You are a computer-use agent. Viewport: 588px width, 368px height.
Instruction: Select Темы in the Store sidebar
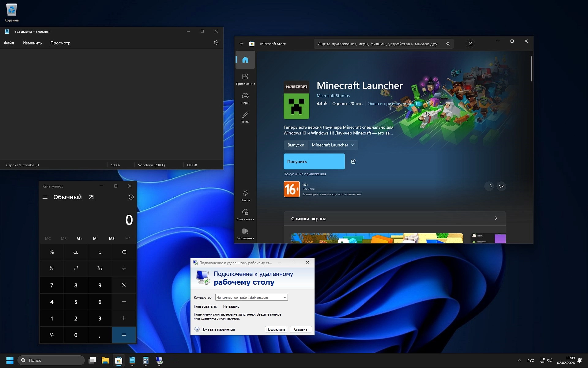(x=245, y=117)
